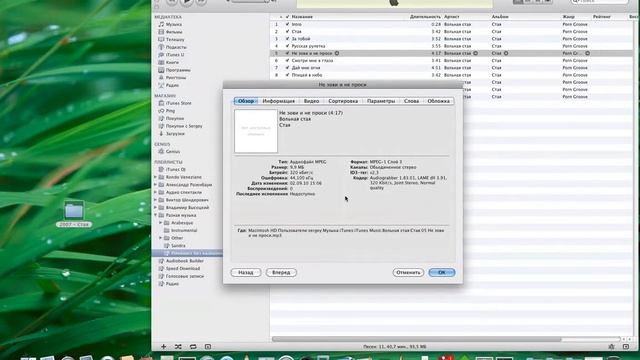Click the Вперед button

coord(281,272)
